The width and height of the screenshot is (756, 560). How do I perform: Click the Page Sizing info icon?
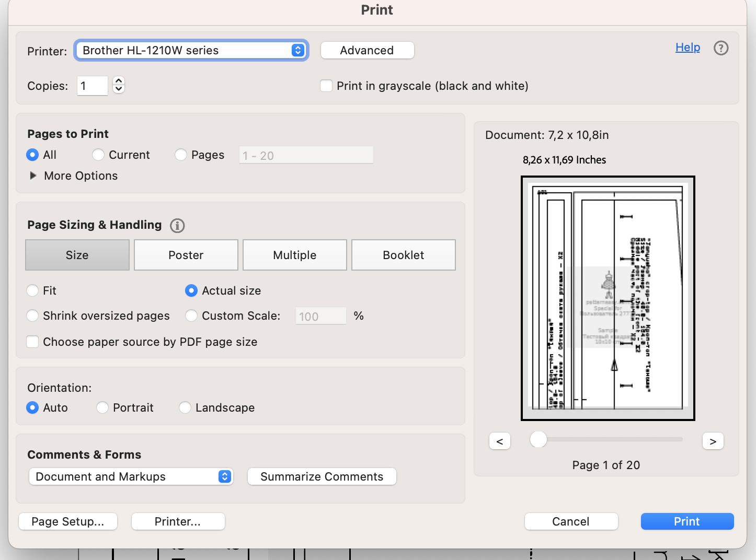point(177,226)
